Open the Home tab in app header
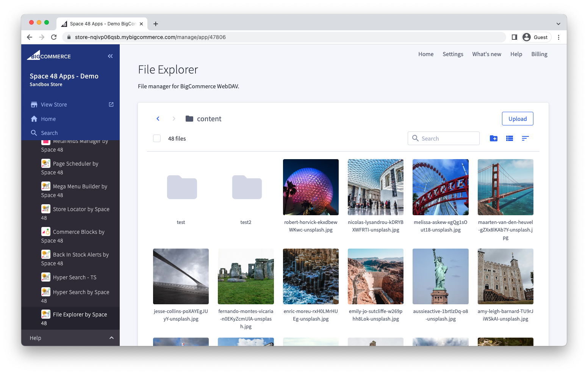Viewport: 588px width, 374px height. [x=426, y=54]
